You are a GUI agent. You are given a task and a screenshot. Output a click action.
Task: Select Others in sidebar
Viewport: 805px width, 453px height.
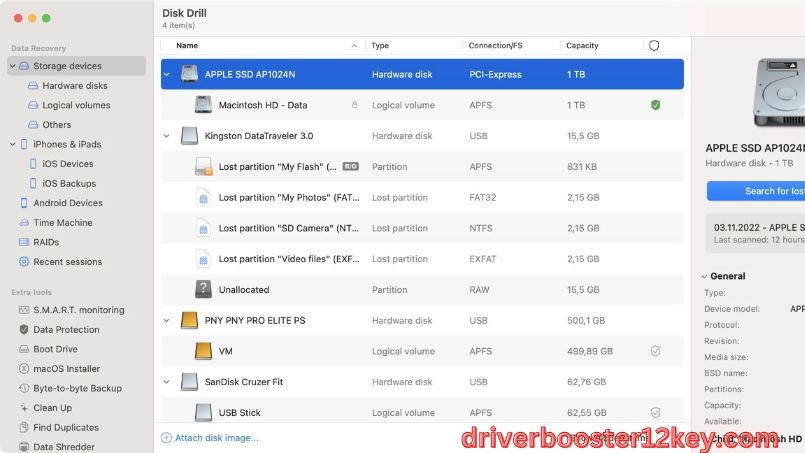point(56,125)
